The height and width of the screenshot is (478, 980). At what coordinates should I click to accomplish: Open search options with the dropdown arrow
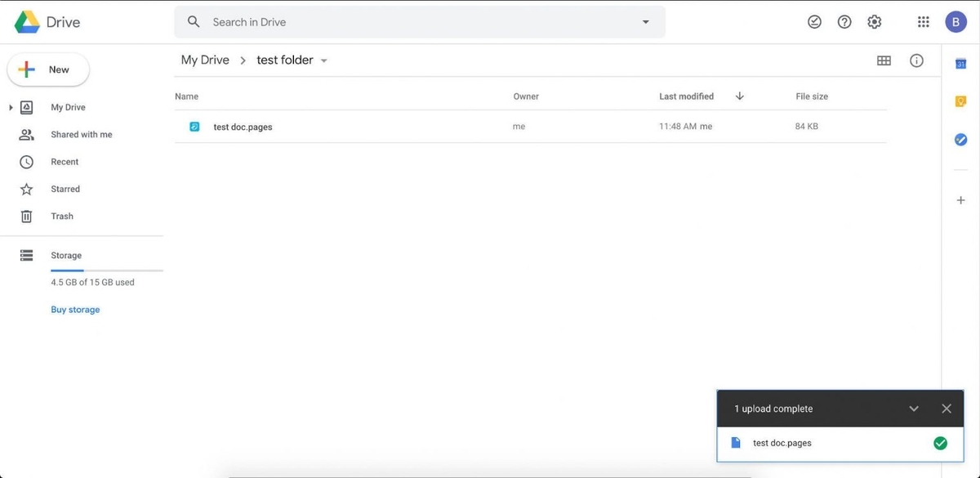click(x=644, y=21)
